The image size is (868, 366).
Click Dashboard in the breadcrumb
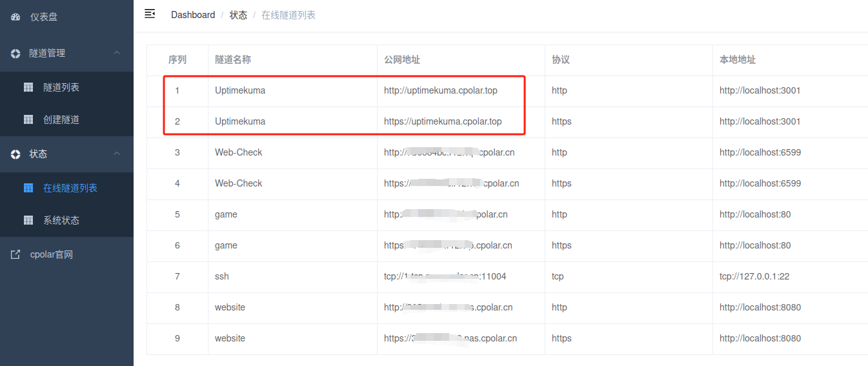[193, 15]
